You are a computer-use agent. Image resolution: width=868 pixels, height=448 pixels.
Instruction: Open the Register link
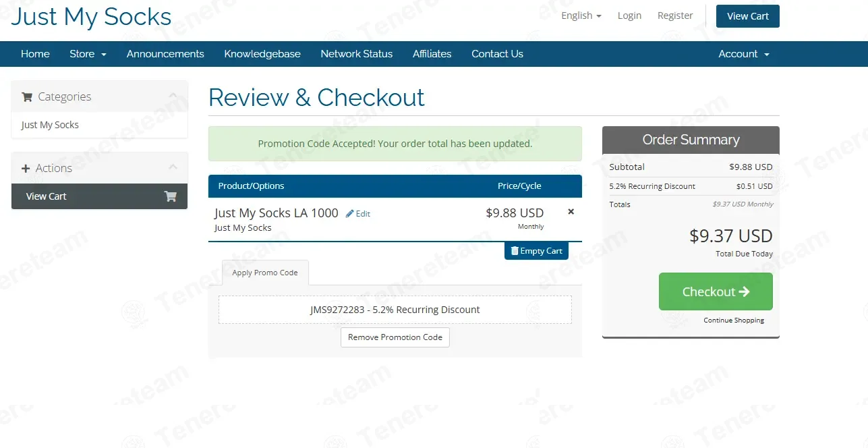pos(675,16)
